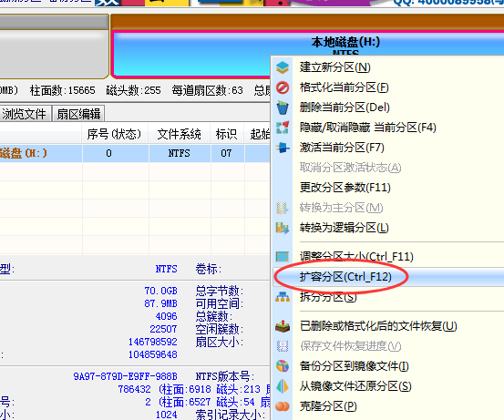Open the 扇区编辑 tab
The height and width of the screenshot is (420, 504).
click(78, 114)
